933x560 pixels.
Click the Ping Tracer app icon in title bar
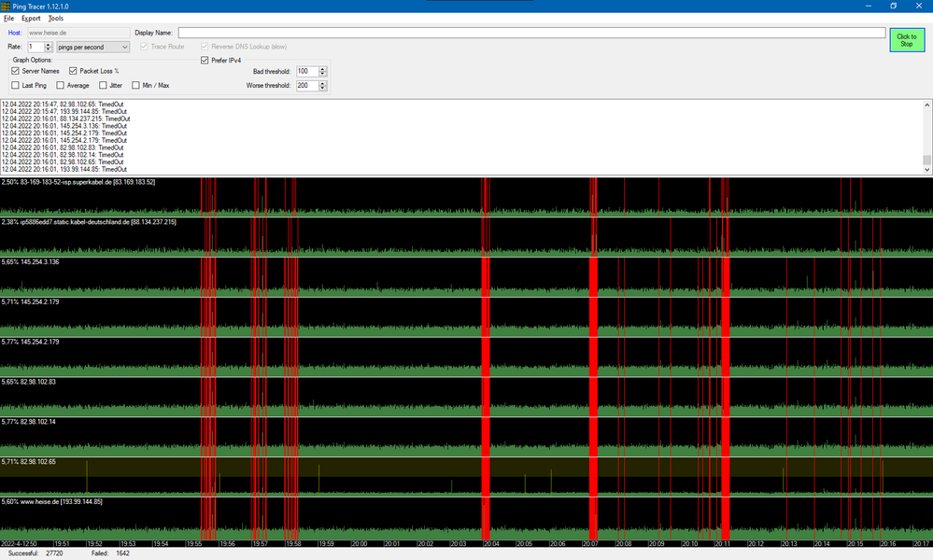pos(6,6)
